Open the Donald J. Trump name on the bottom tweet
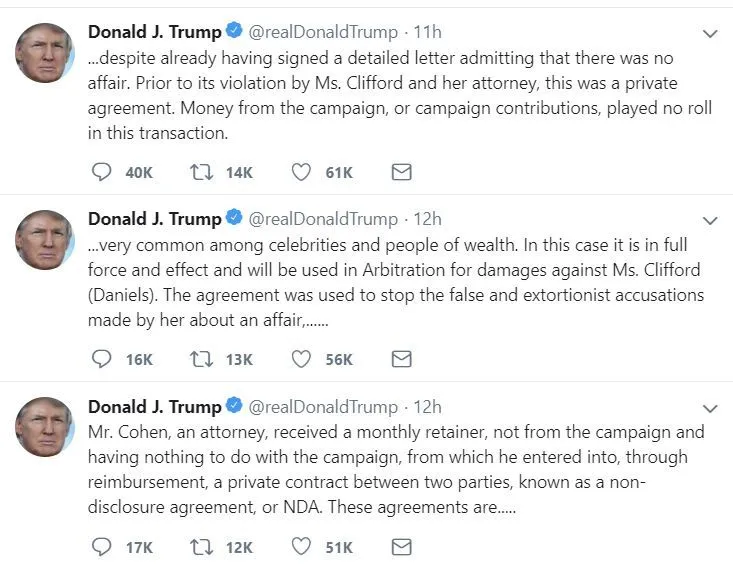The height and width of the screenshot is (567, 733). point(154,407)
